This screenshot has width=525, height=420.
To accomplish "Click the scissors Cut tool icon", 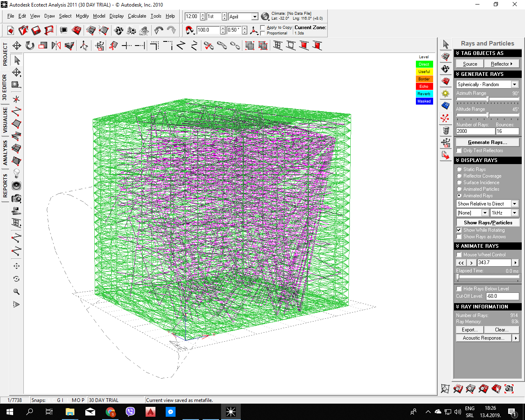I will pyautogui.click(x=114, y=46).
